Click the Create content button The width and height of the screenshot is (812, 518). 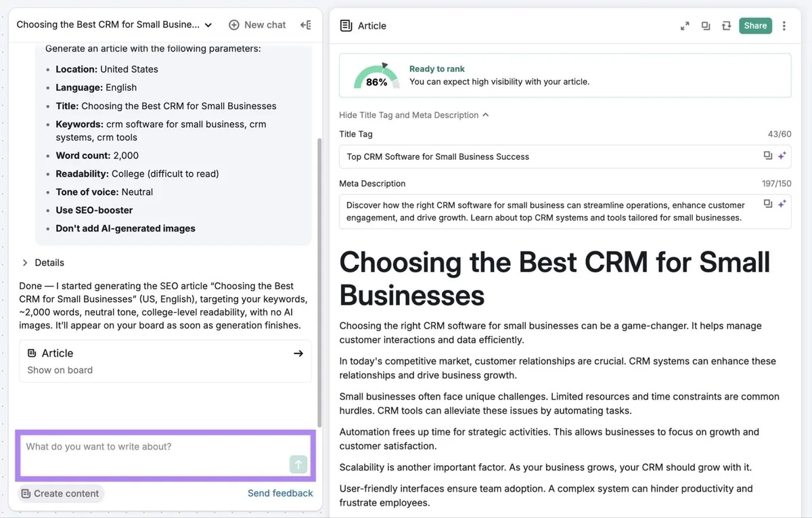pyautogui.click(x=60, y=494)
